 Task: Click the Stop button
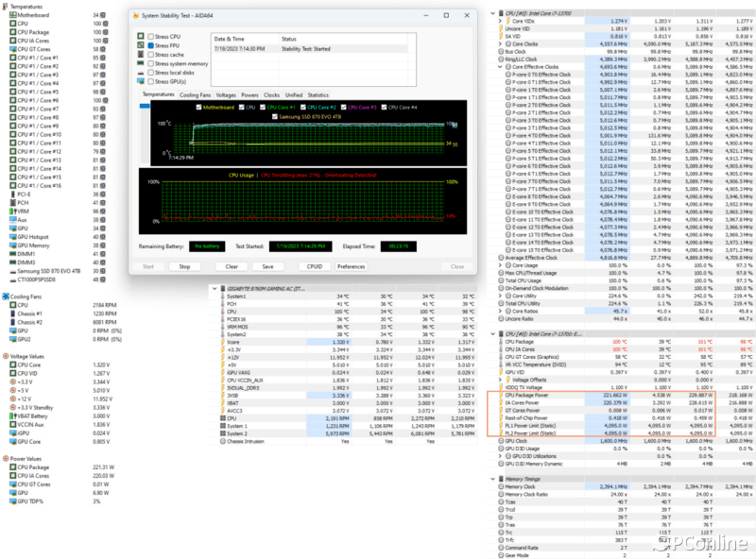(184, 266)
